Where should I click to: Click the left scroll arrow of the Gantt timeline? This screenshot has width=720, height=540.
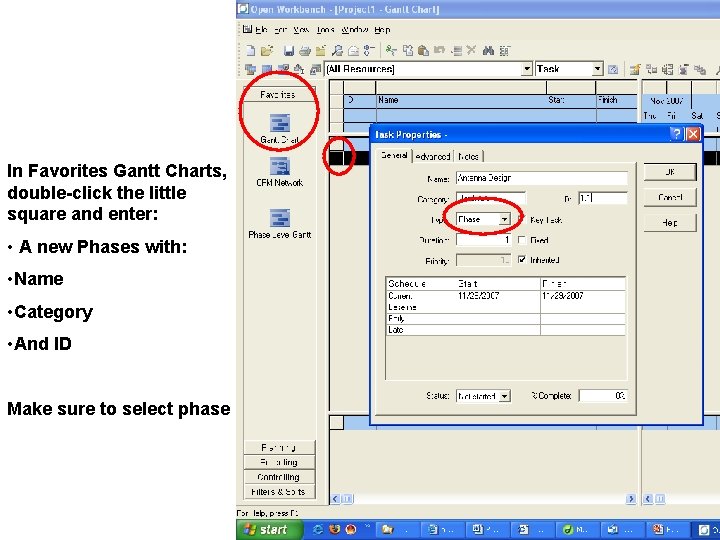pos(648,499)
